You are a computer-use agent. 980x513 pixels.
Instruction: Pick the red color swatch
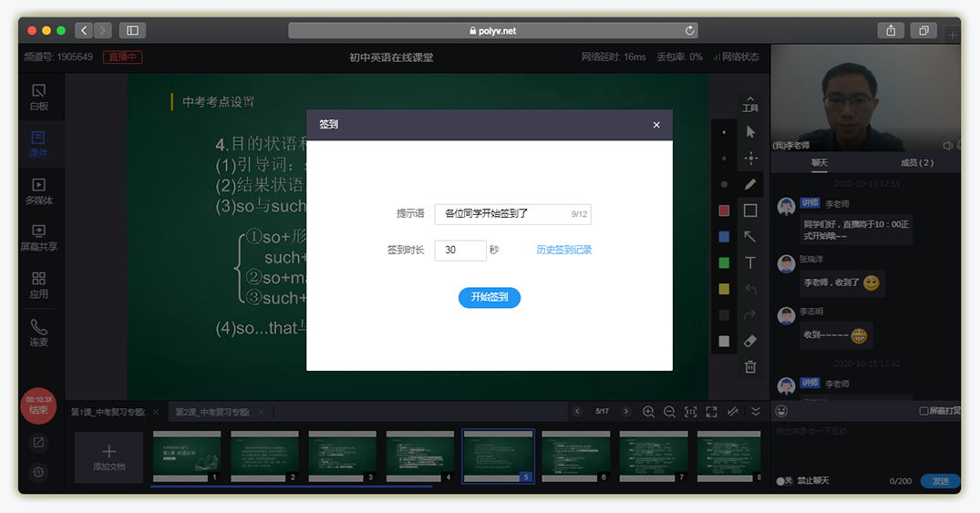coord(724,210)
